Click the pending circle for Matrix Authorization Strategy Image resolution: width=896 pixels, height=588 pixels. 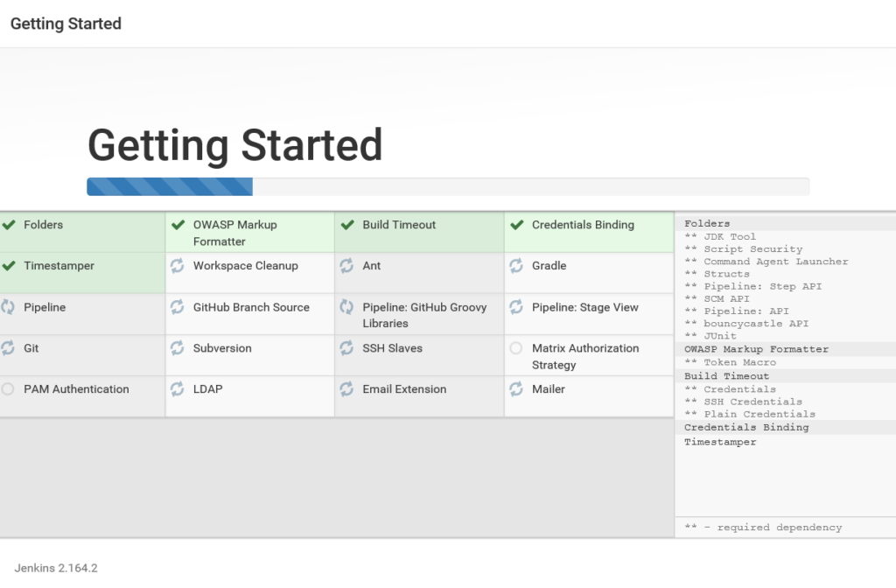[516, 348]
